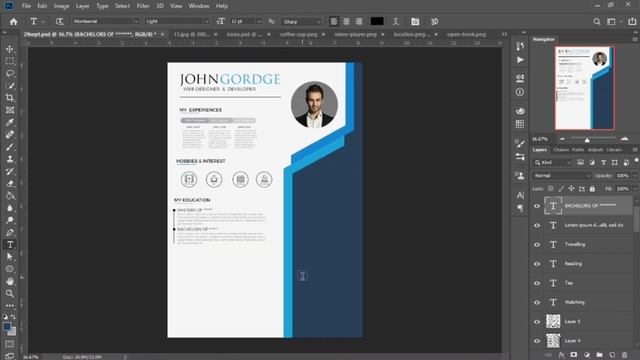Click the foreground color swatch

pyautogui.click(x=7, y=327)
